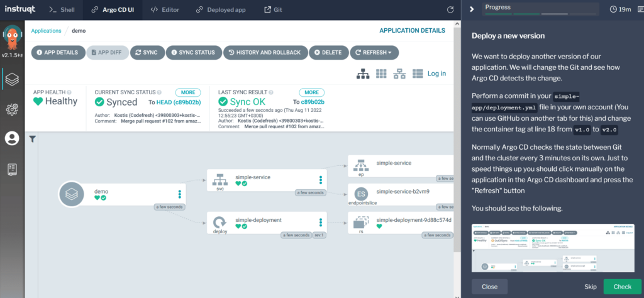Switch to list view icon
644x298 pixels.
(x=418, y=74)
